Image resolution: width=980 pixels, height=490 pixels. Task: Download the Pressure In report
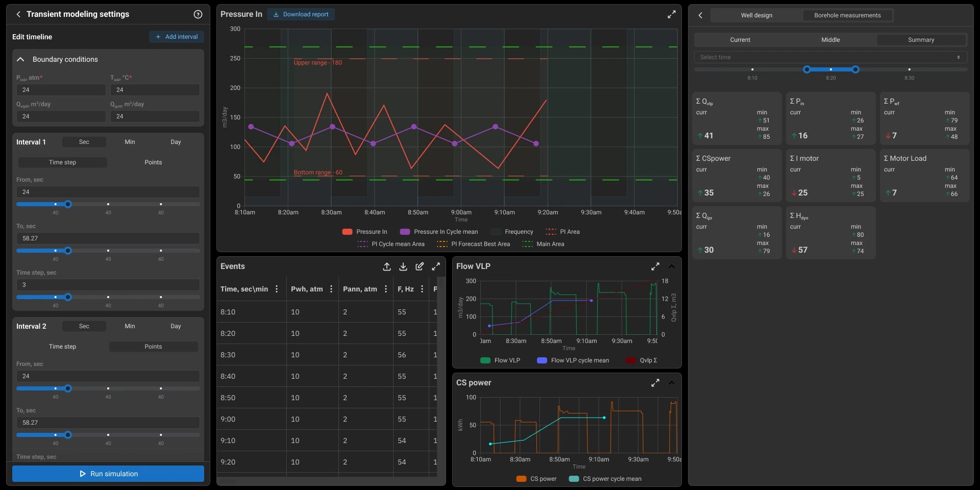[x=301, y=14]
